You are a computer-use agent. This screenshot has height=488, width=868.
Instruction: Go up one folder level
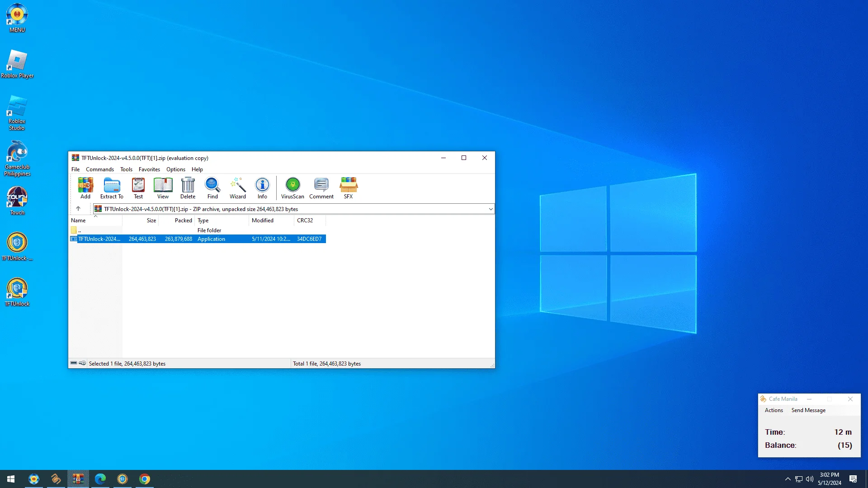point(78,209)
